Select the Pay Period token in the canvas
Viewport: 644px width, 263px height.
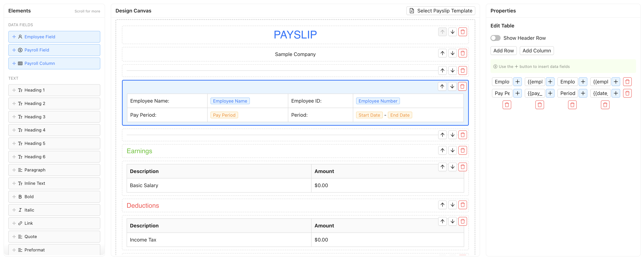pyautogui.click(x=224, y=115)
